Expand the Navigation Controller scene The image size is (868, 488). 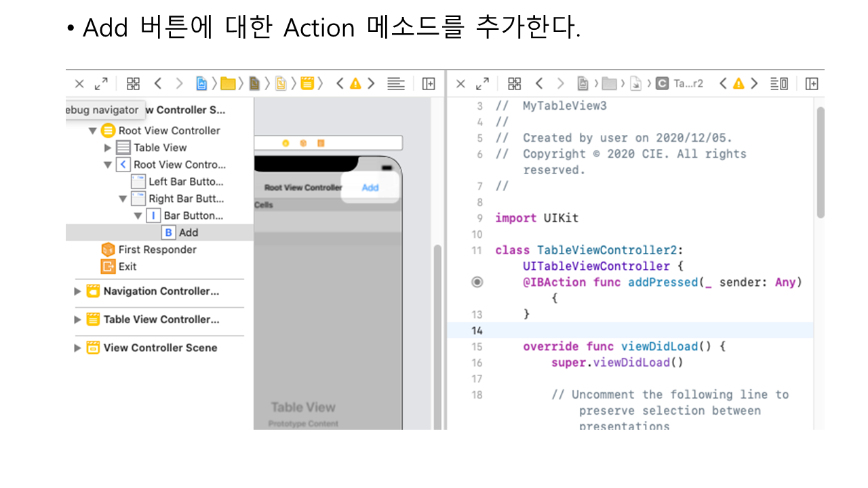click(77, 291)
